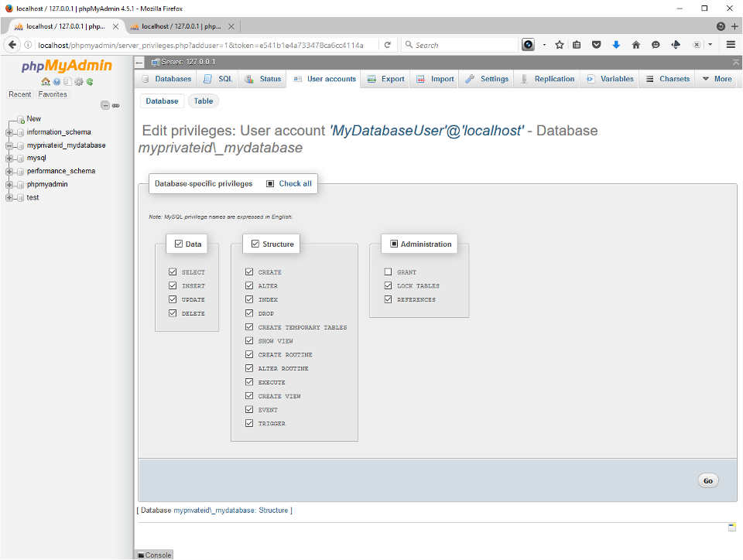Expand the phpmyadmin database node
Image resolution: width=743 pixels, height=560 pixels.
tap(9, 185)
